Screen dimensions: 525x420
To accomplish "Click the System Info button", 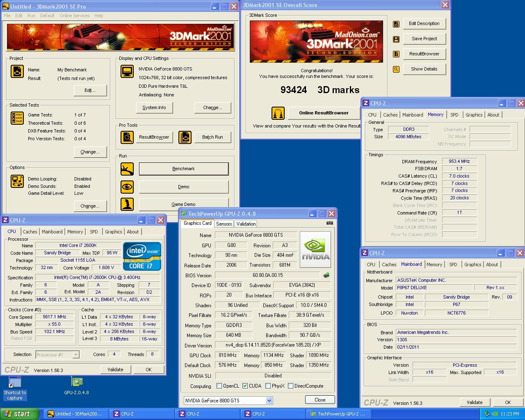I will (154, 107).
